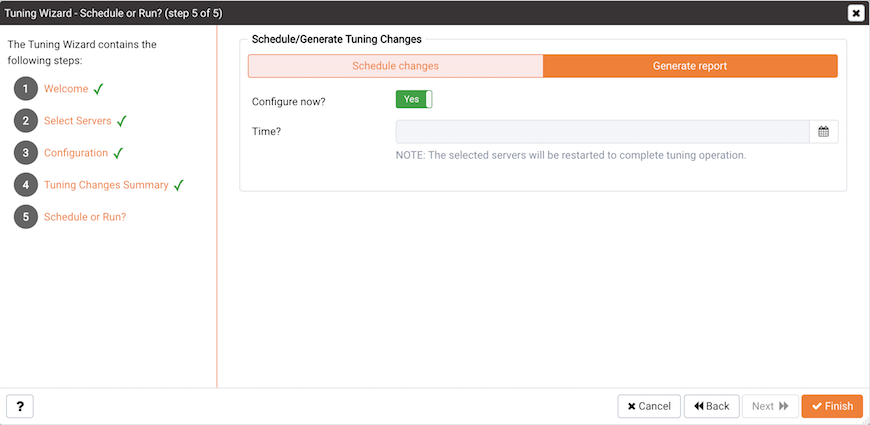Click step number 1 circle
The width and height of the screenshot is (870, 425).
tap(26, 89)
